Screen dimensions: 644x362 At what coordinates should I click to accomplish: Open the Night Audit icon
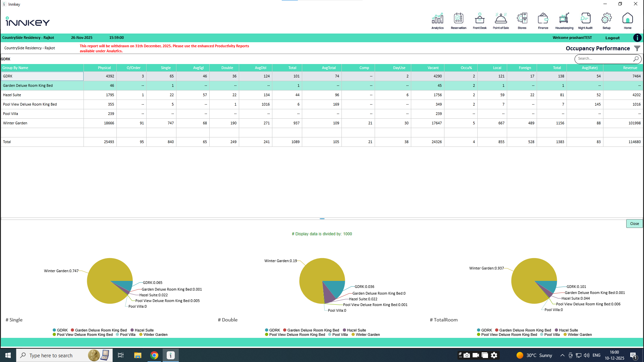[x=585, y=21]
